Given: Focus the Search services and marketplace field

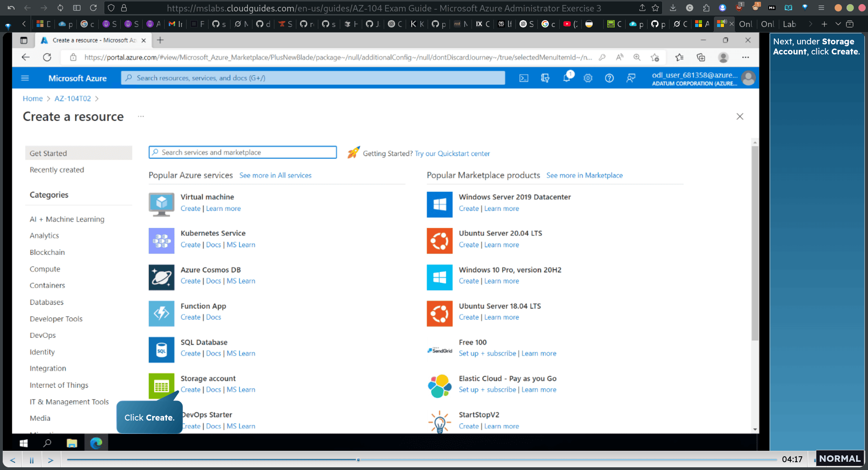Looking at the screenshot, I should pyautogui.click(x=243, y=152).
